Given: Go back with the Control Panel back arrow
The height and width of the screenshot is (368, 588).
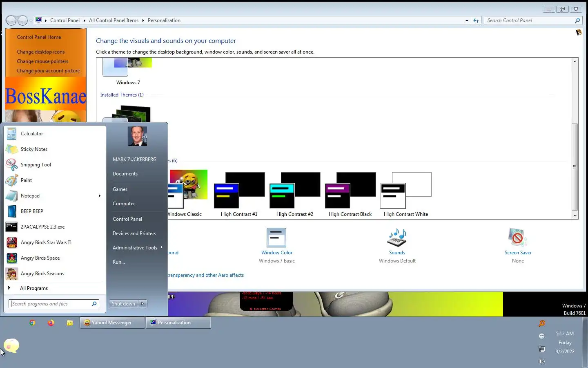Looking at the screenshot, I should click(11, 20).
